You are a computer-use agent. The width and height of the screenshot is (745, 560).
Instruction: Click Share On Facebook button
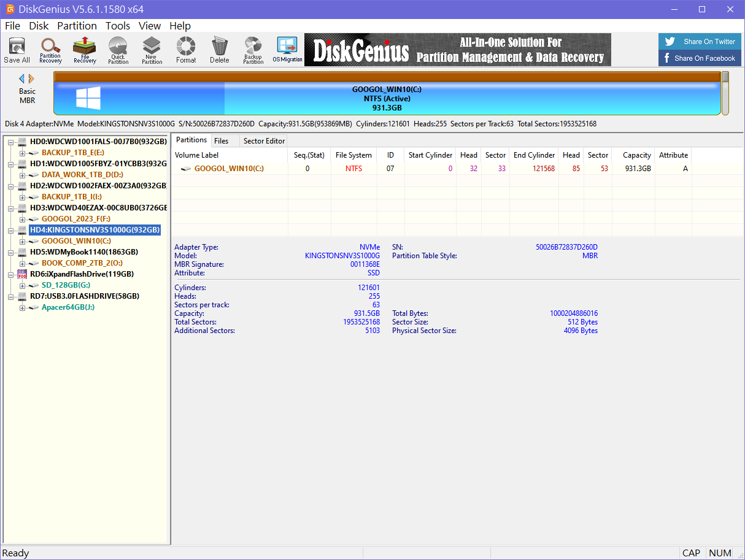(x=700, y=58)
